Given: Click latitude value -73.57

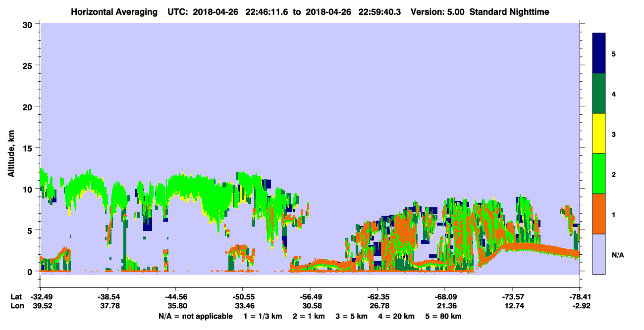Looking at the screenshot, I should click(x=512, y=297).
